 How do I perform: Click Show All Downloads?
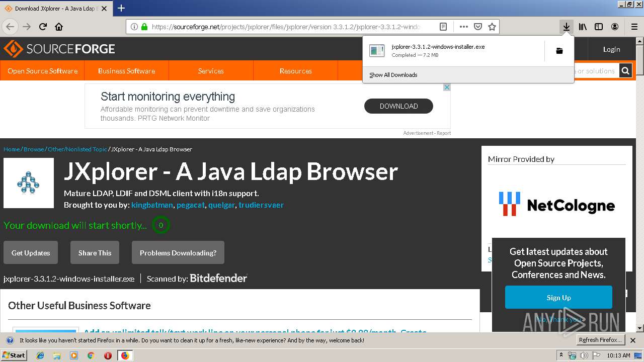pyautogui.click(x=393, y=75)
